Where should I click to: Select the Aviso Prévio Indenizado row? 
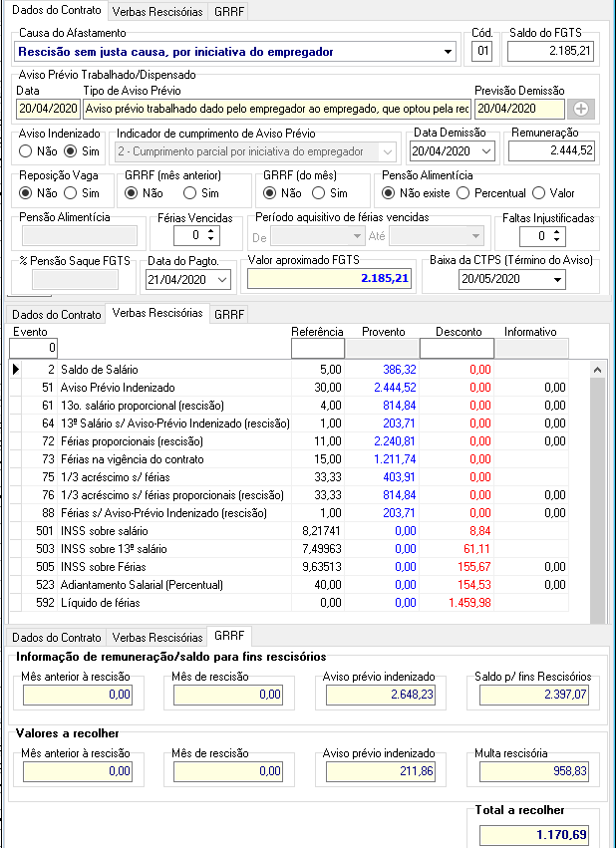pos(289,388)
